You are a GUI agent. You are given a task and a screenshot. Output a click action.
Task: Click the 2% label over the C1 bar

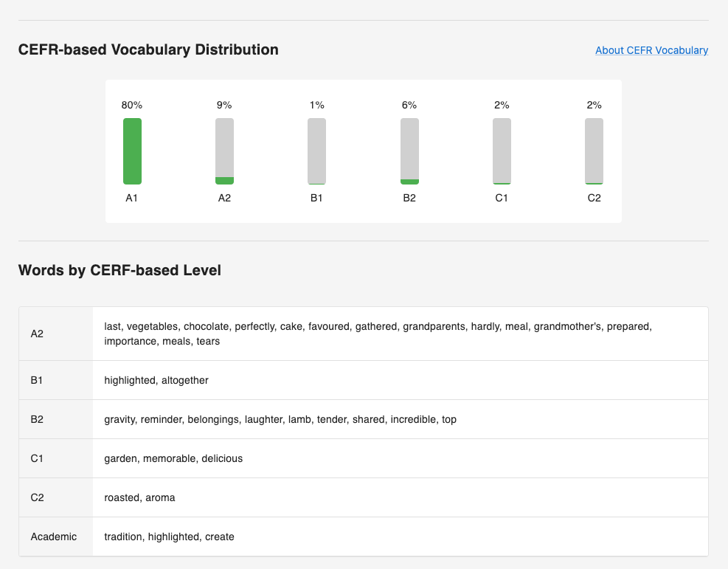pos(502,105)
